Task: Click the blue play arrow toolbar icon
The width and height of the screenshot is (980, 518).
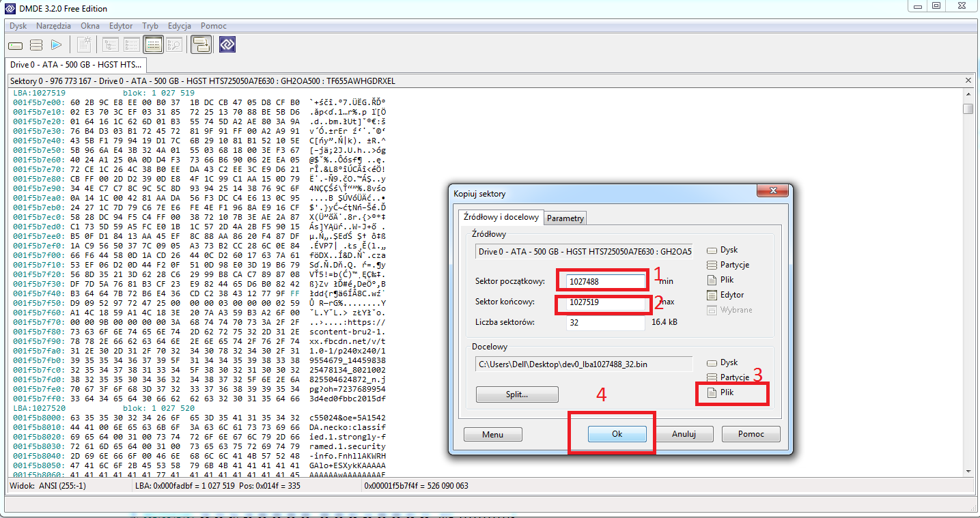Action: pos(56,45)
